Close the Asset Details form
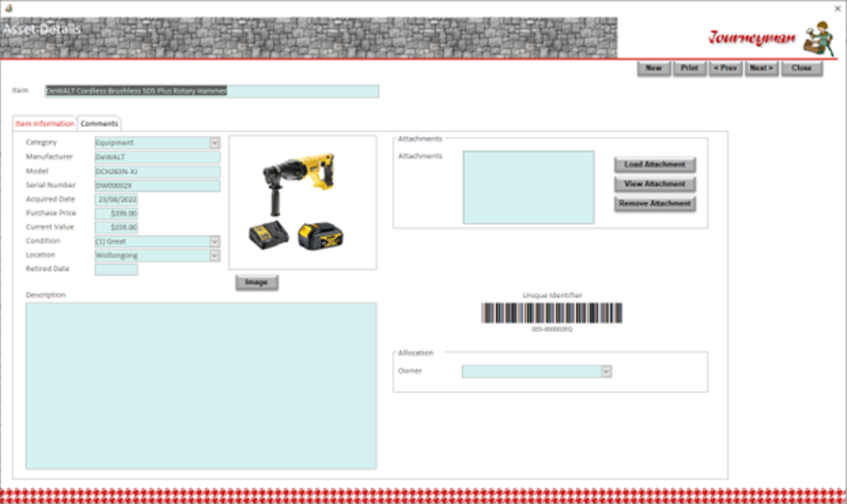Screen dimensions: 847x504 pos(802,68)
